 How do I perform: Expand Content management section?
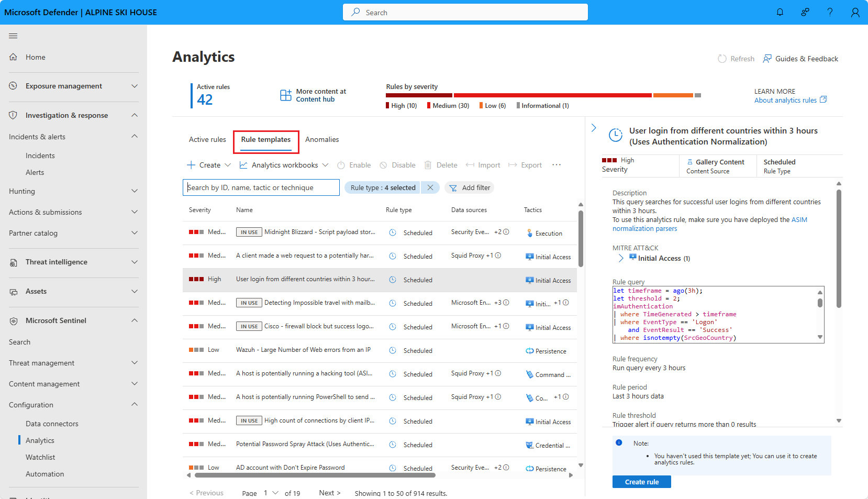point(135,384)
